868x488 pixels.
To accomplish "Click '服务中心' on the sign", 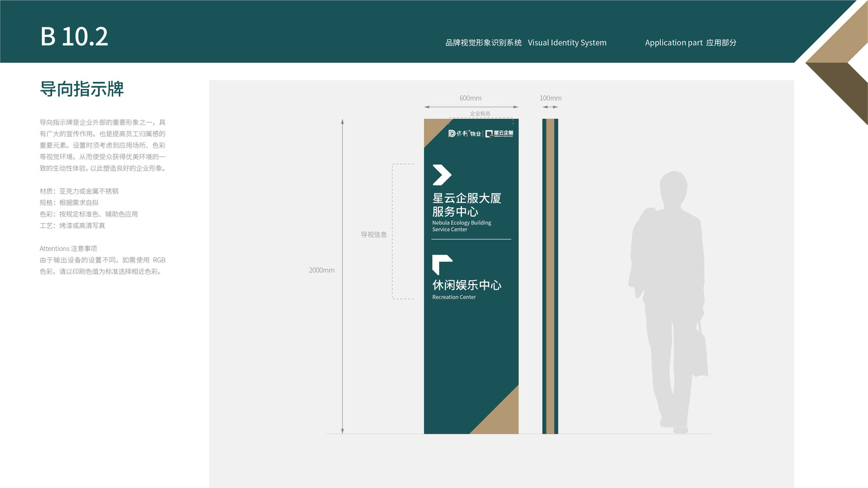I will coord(456,212).
